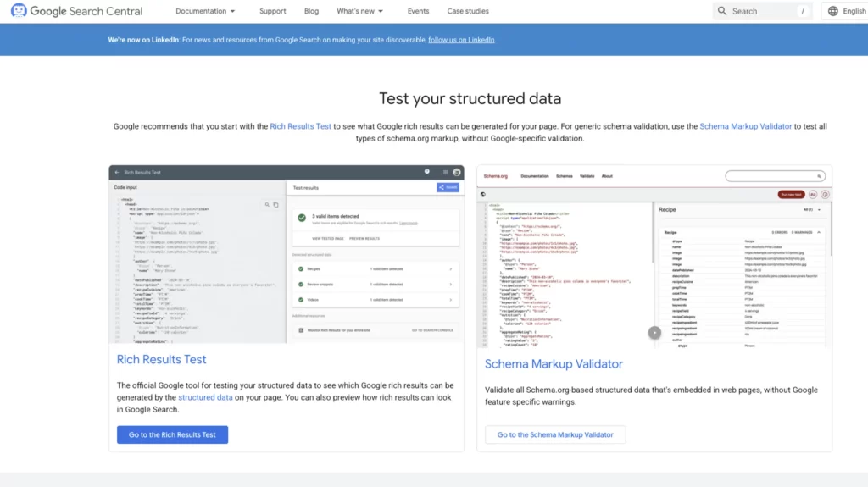Click the back arrow in Rich Results Test screenshot

[117, 172]
